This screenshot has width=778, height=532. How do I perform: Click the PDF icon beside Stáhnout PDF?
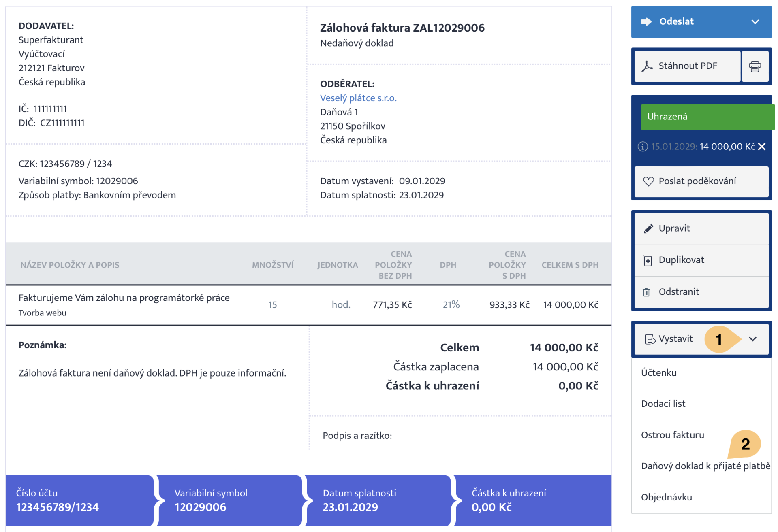coord(647,66)
